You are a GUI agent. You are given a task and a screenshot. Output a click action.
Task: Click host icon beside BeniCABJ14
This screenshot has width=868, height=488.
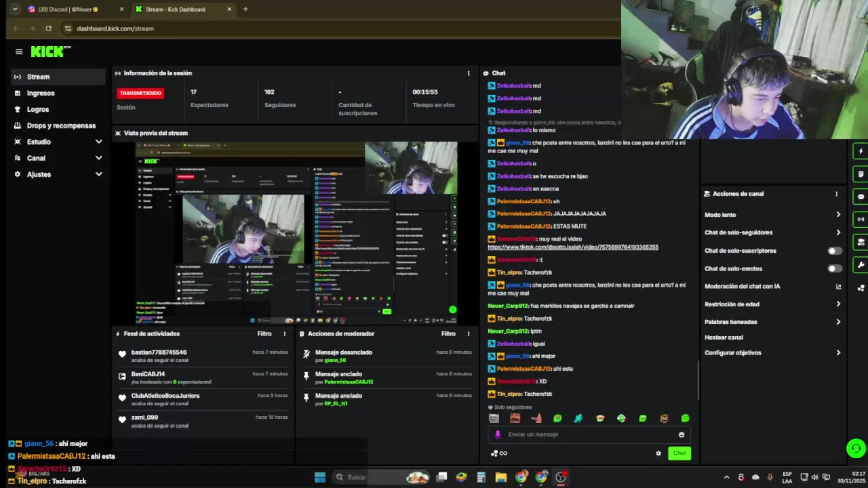[x=122, y=376]
